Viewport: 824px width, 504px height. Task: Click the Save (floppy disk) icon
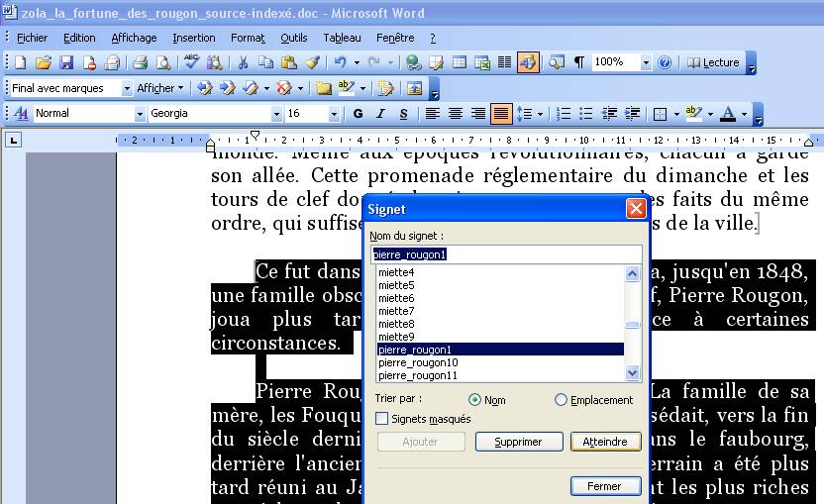point(66,62)
